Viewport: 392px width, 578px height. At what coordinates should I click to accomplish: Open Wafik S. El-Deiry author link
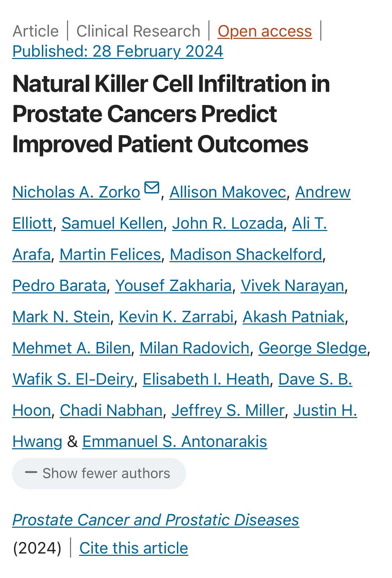coord(73,379)
